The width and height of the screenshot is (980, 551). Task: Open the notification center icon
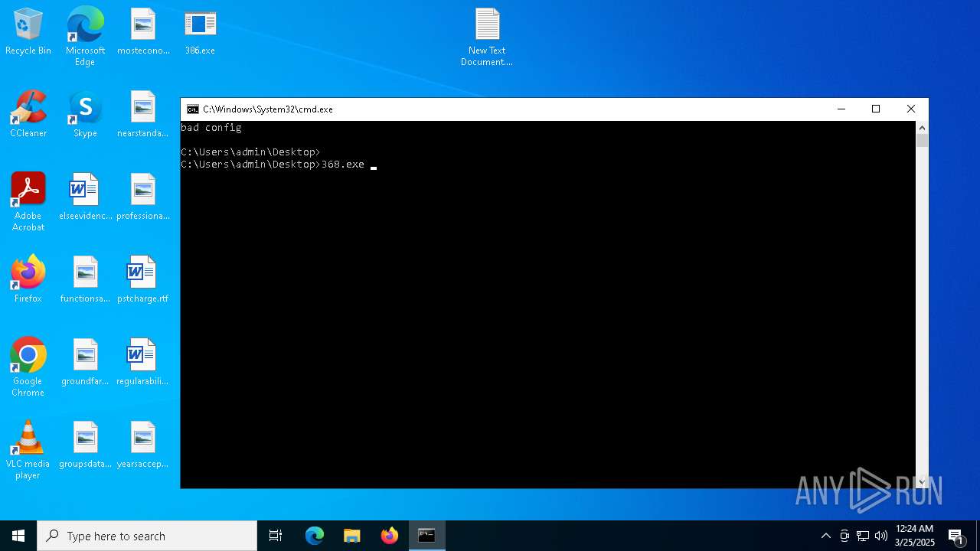point(955,536)
